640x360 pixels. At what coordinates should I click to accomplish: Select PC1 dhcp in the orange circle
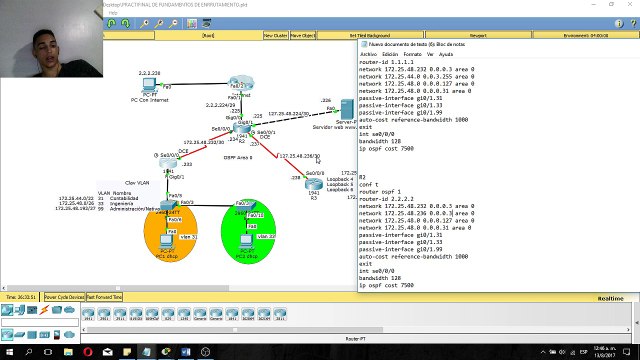click(166, 242)
